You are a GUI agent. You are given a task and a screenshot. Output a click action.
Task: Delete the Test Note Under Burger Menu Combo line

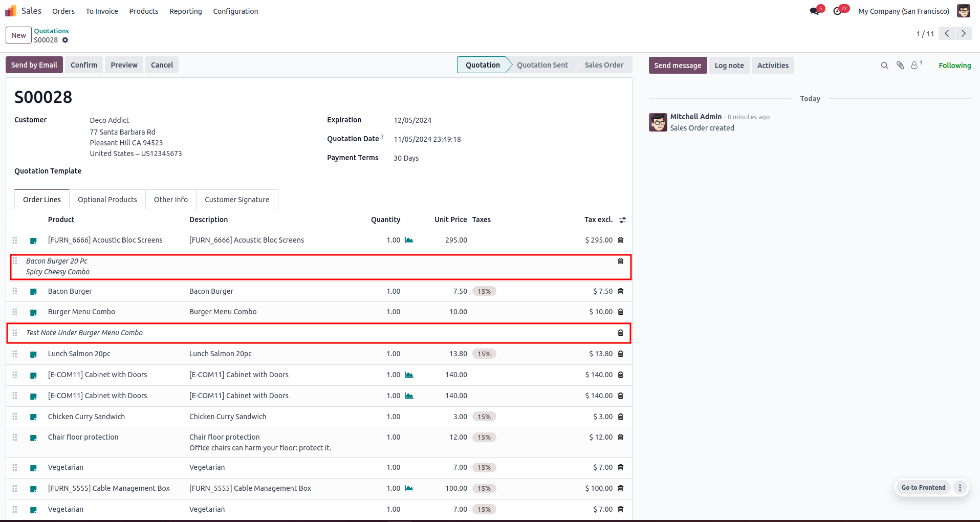[620, 333]
